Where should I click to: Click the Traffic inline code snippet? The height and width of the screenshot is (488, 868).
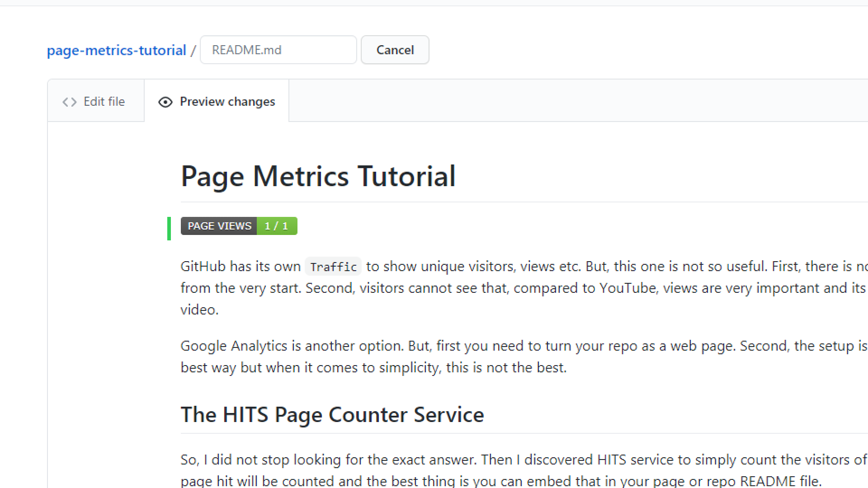333,267
